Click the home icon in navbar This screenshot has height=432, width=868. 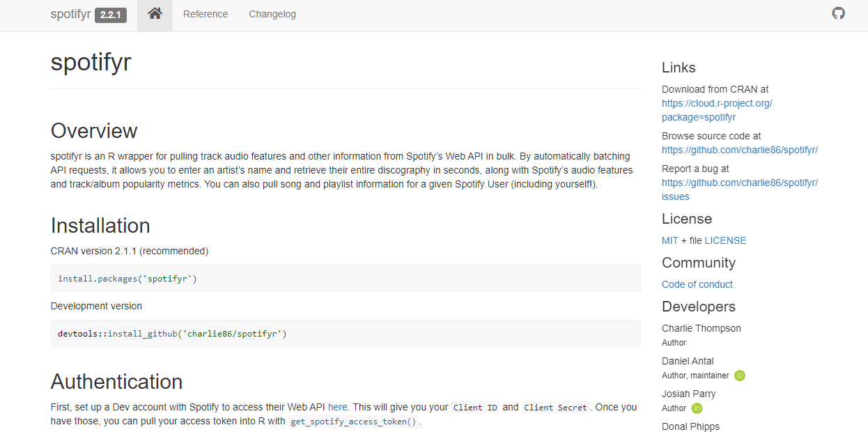coord(155,14)
